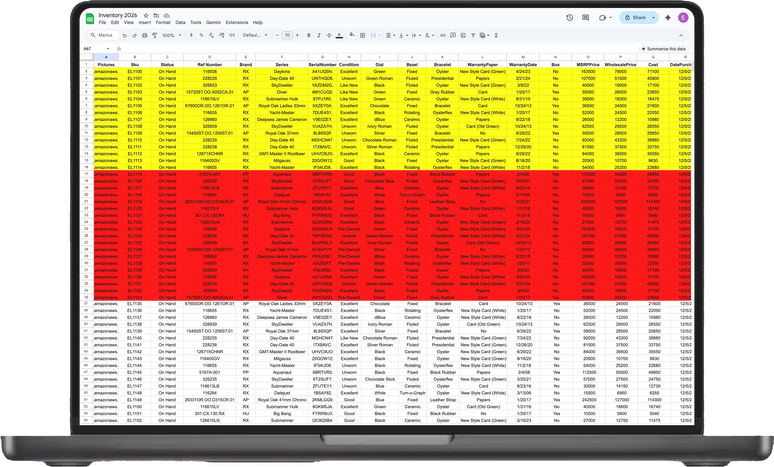774x467 pixels.
Task: Open the Edit menu
Action: pos(115,23)
